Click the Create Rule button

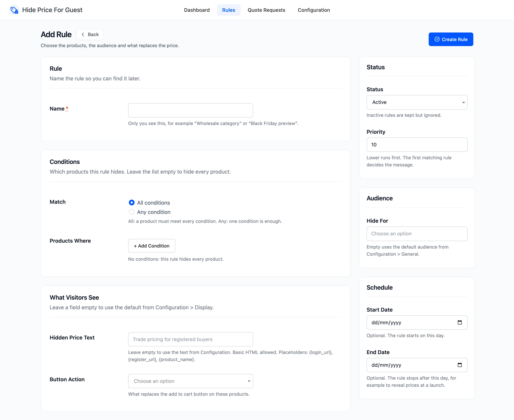[x=451, y=39]
